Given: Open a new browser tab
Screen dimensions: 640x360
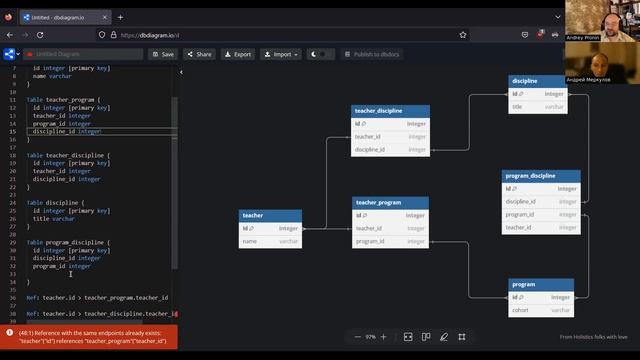Looking at the screenshot, I should click(x=120, y=17).
